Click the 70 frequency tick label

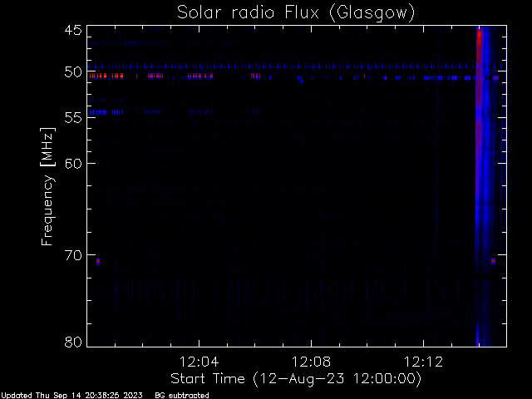click(x=73, y=255)
